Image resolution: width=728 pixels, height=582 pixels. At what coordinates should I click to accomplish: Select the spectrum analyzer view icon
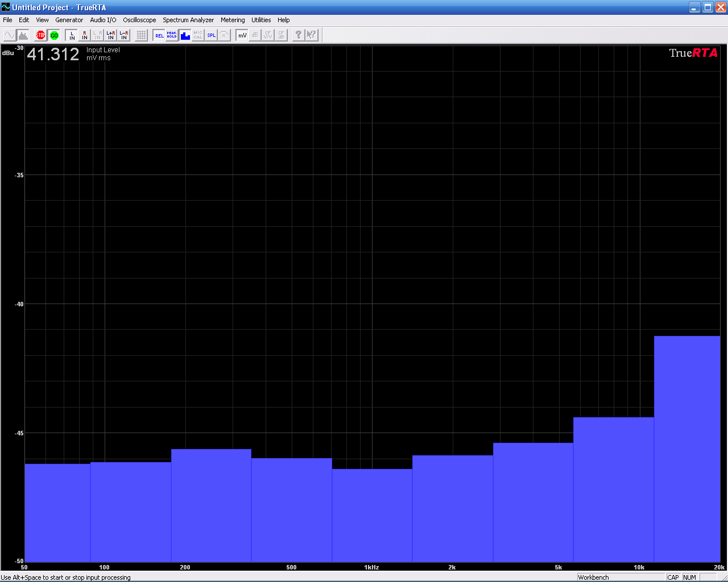[23, 35]
